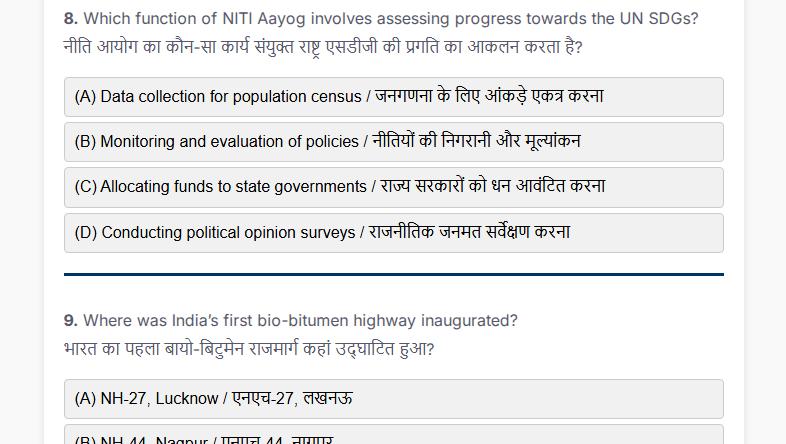The height and width of the screenshot is (444, 786).
Task: Click the bio-bitumen highway question text
Action: pos(300,321)
